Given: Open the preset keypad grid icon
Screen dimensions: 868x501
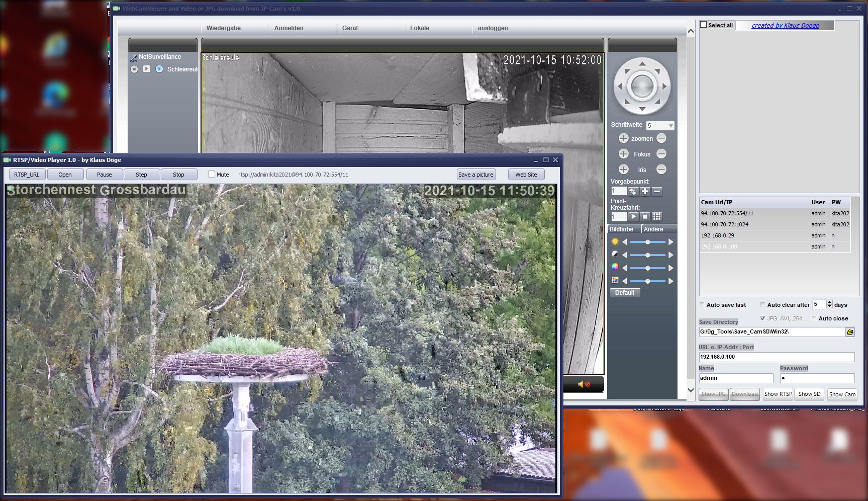Looking at the screenshot, I should [x=657, y=216].
